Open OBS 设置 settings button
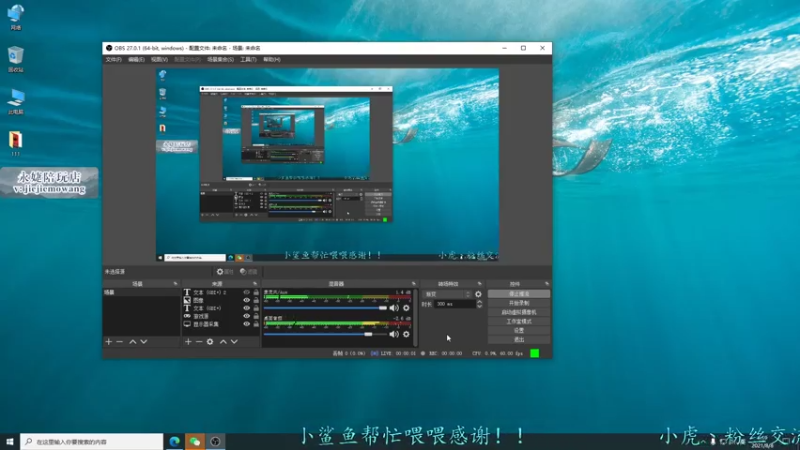800x450 pixels. (x=519, y=331)
